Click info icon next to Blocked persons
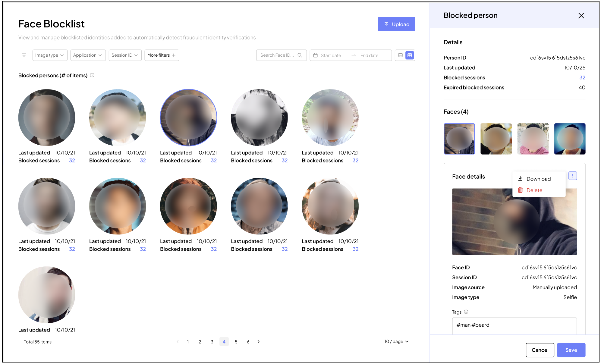601x364 pixels. [92, 75]
